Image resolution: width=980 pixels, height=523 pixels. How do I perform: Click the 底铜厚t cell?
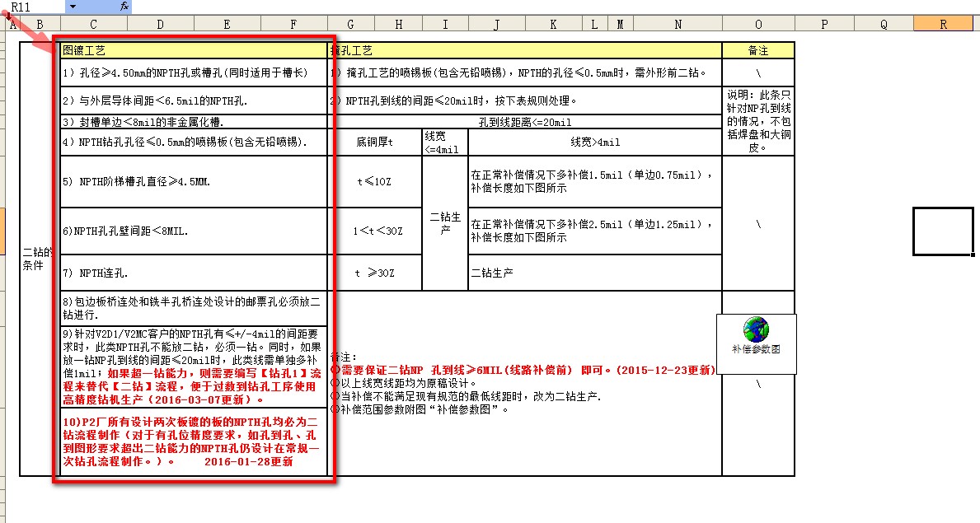coord(375,142)
